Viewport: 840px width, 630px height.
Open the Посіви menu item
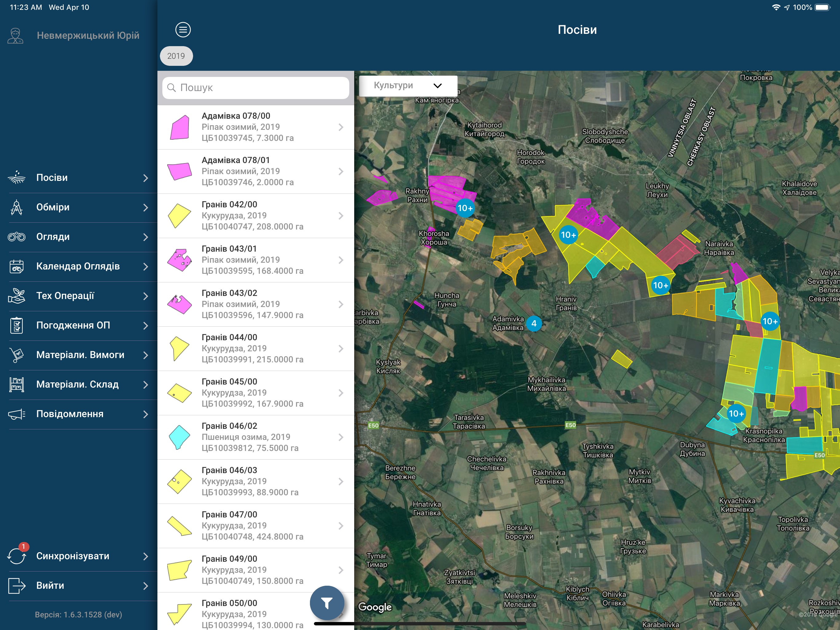pyautogui.click(x=79, y=177)
